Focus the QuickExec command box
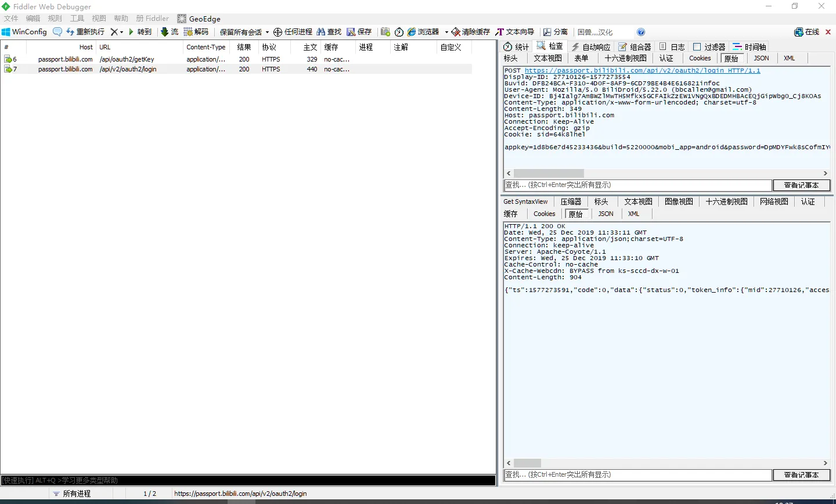Viewport: 836px width, 504px height. [x=248, y=480]
